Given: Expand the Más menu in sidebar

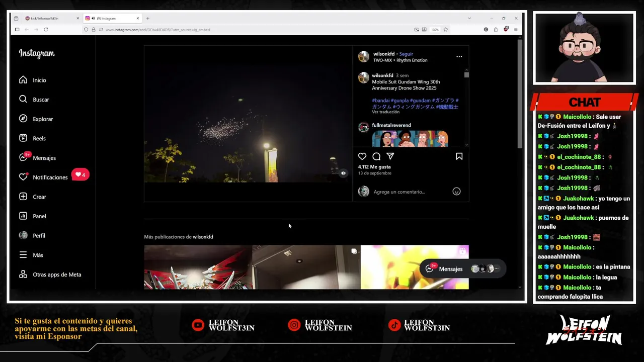Looking at the screenshot, I should [x=31, y=255].
